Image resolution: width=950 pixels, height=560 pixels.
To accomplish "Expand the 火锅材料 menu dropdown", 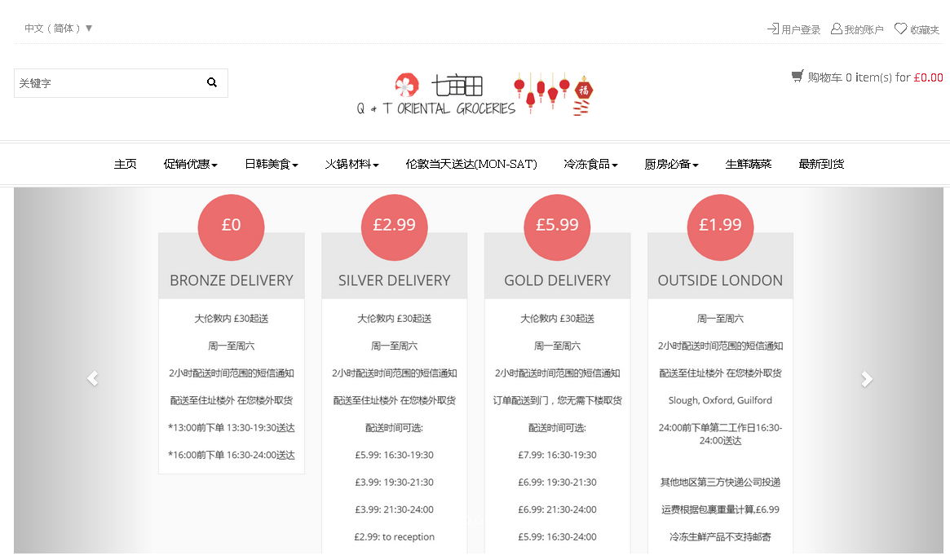I will point(351,164).
